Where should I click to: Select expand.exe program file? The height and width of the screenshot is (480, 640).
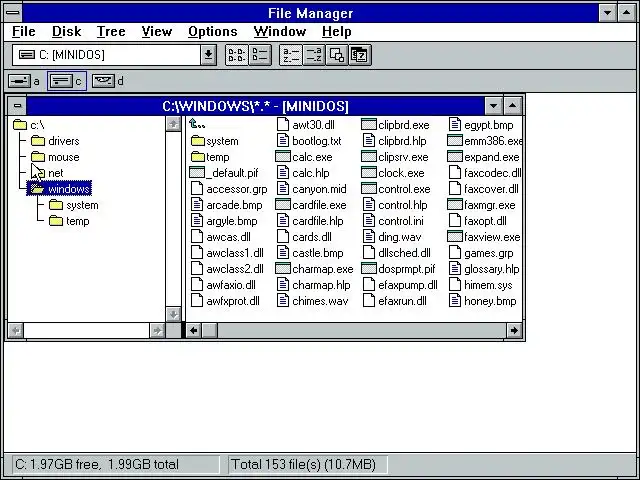click(484, 157)
